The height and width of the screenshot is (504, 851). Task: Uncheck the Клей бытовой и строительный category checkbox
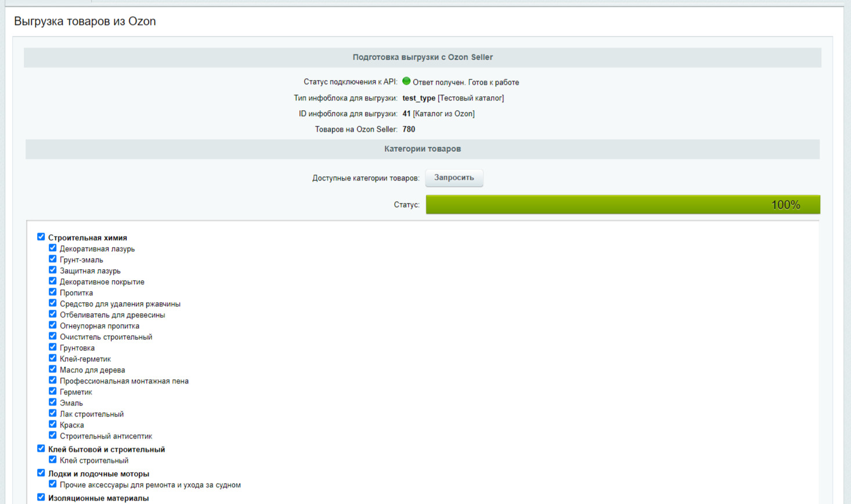(x=41, y=448)
